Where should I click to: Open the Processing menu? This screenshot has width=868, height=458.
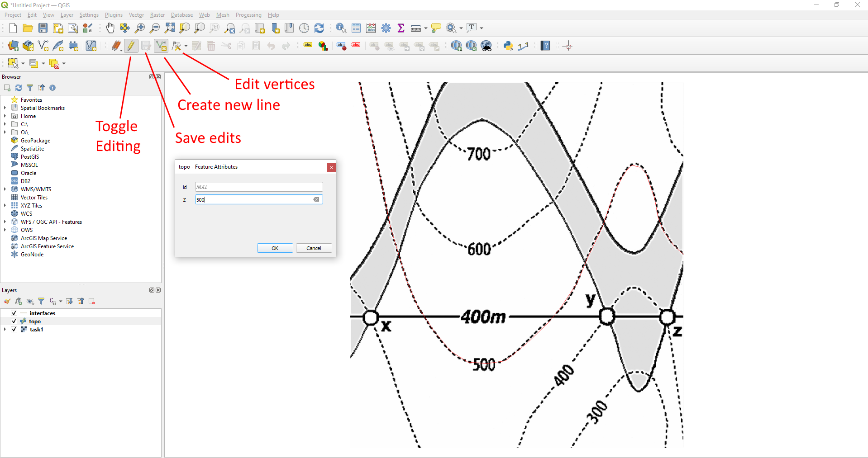tap(248, 15)
